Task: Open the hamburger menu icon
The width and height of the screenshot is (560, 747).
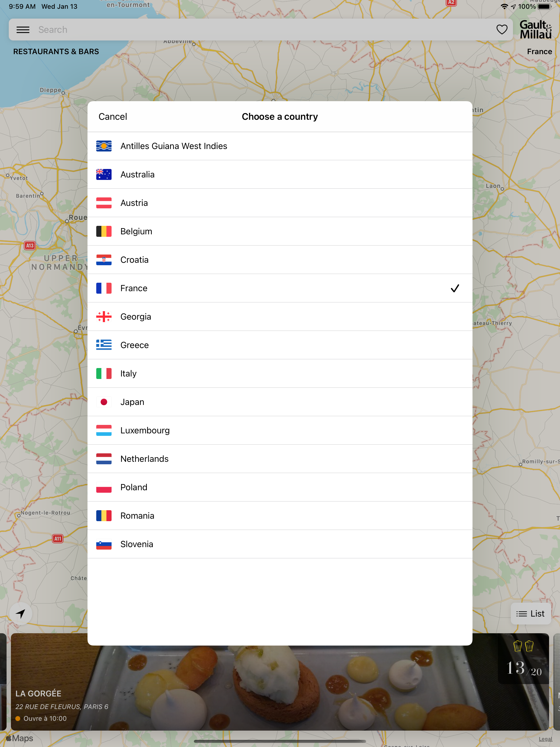Action: pyautogui.click(x=23, y=30)
